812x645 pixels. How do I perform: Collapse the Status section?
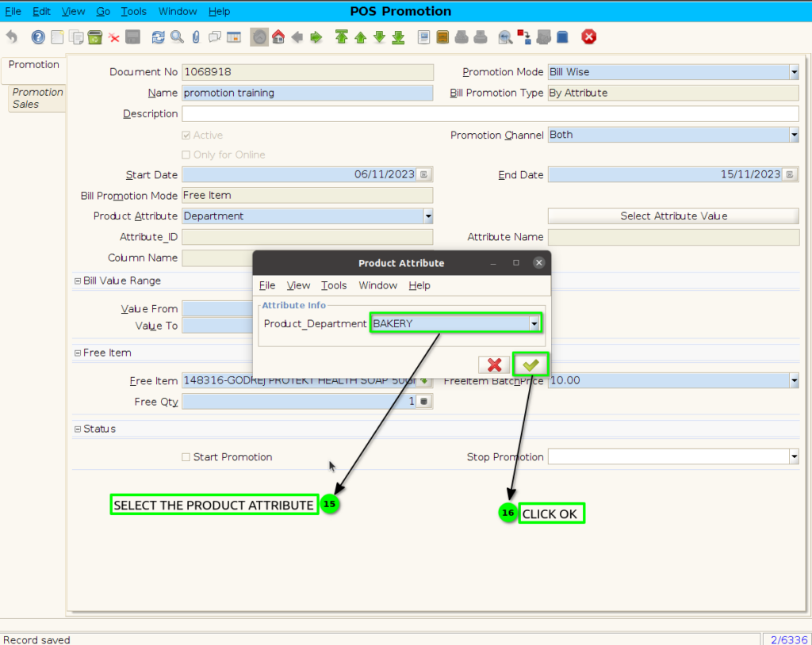(78, 429)
